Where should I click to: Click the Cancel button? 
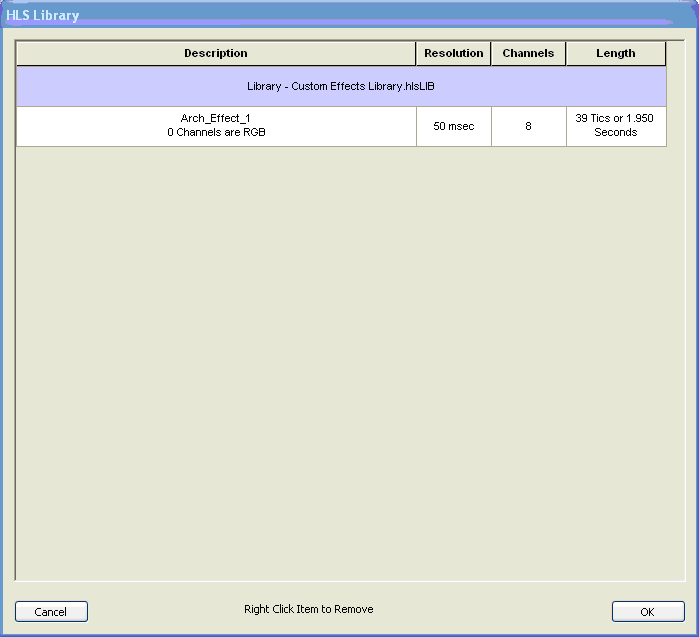click(51, 612)
